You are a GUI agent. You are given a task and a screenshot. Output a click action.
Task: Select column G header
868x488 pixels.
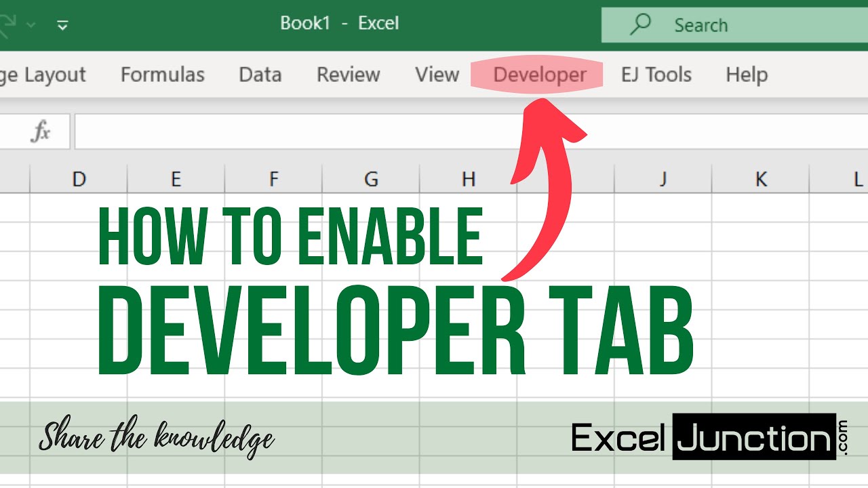click(x=371, y=179)
